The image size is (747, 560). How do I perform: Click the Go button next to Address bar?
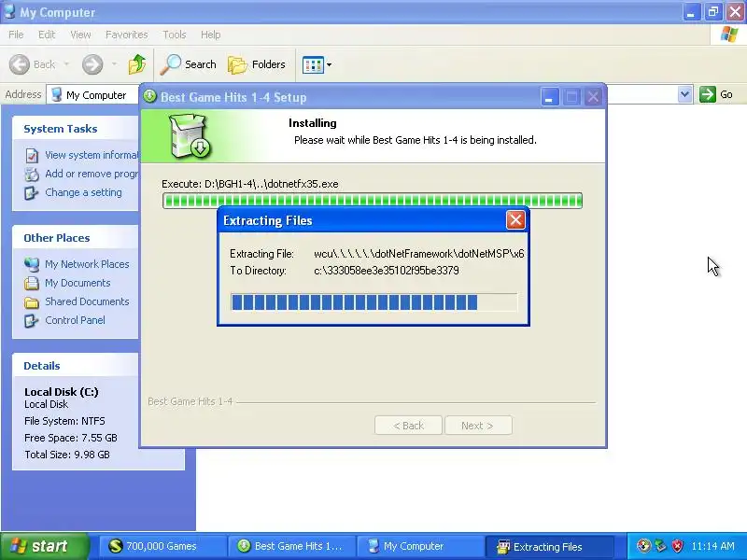(716, 94)
